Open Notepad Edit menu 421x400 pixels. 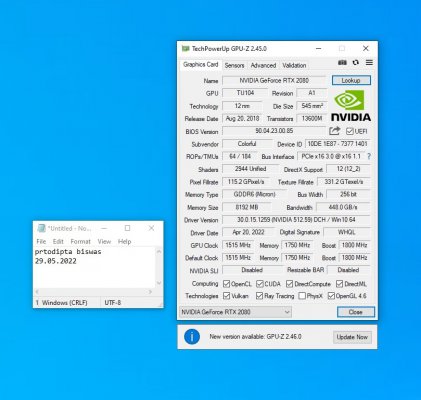point(58,241)
